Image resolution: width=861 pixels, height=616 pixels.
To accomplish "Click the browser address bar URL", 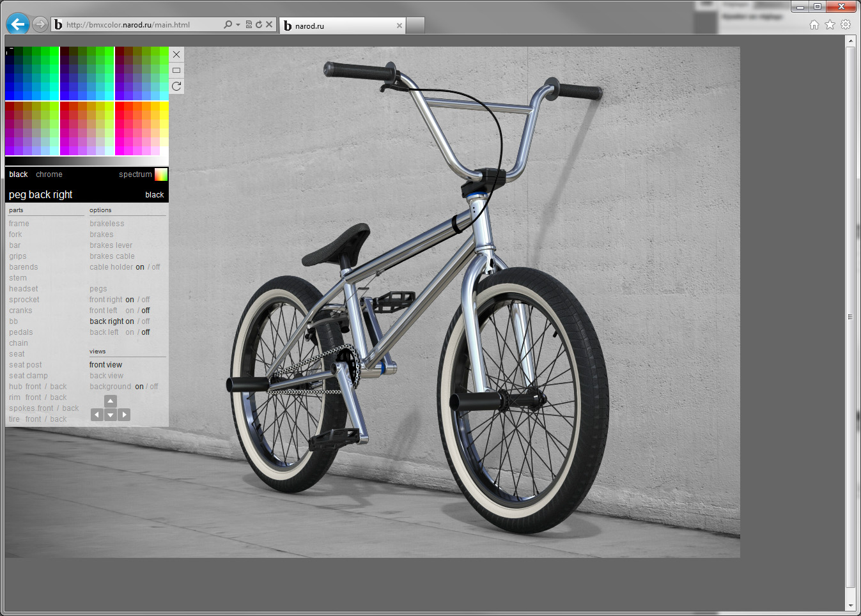I will click(128, 25).
